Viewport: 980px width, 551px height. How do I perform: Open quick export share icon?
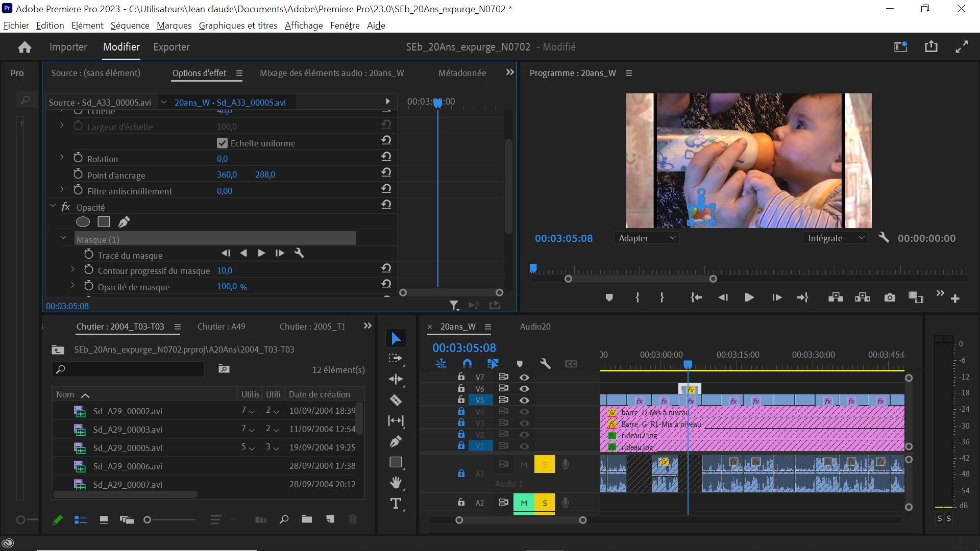click(x=931, y=46)
